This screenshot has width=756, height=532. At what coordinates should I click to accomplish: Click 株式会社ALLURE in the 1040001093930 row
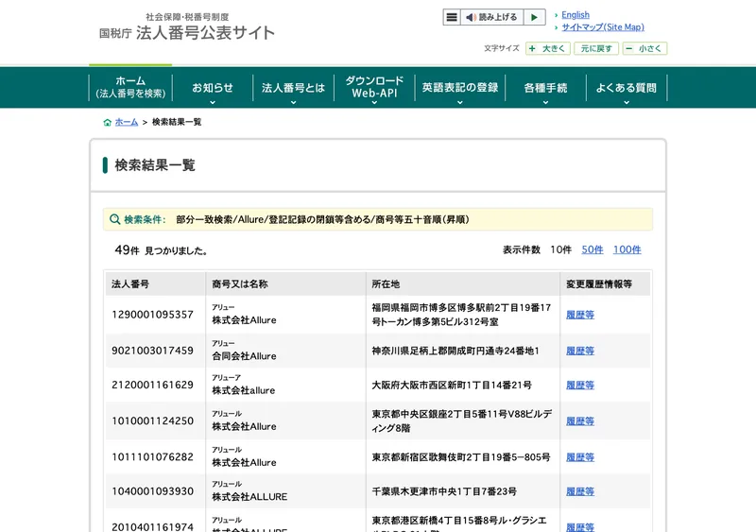249,497
